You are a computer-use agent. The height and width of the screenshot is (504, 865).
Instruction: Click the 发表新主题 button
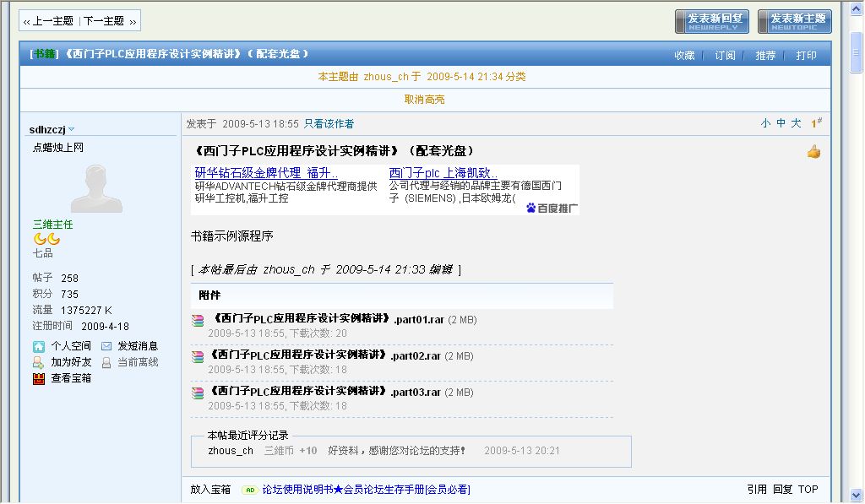(795, 21)
